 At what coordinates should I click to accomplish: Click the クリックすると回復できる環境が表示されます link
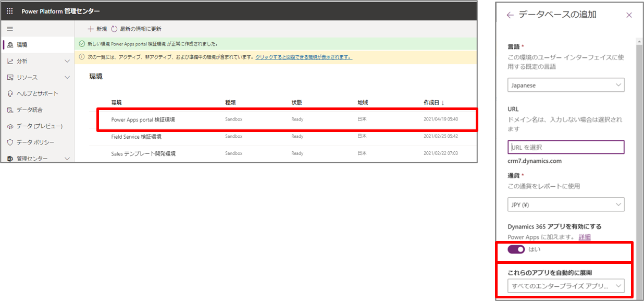click(304, 57)
